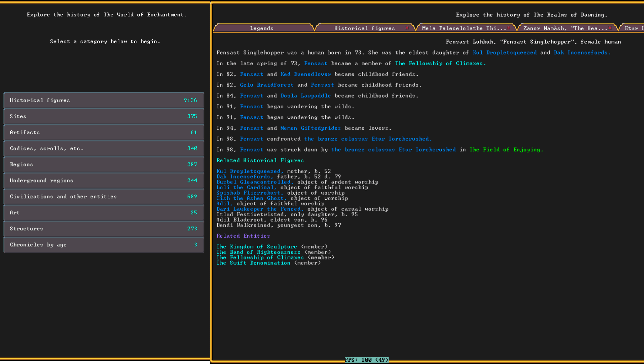The height and width of the screenshot is (364, 644).
Task: Open the partially visible Etur tab
Action: point(633,28)
